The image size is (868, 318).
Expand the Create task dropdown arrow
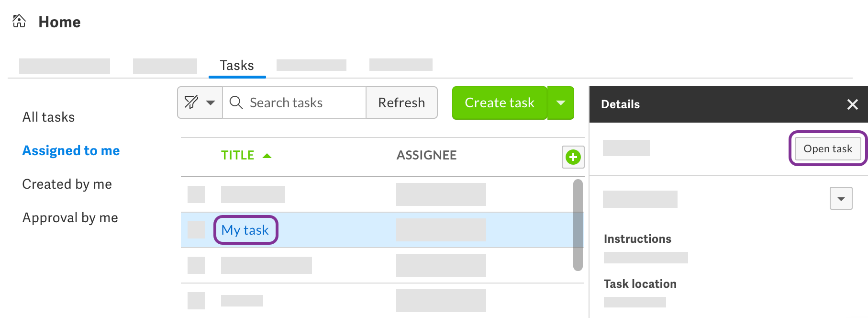[560, 102]
